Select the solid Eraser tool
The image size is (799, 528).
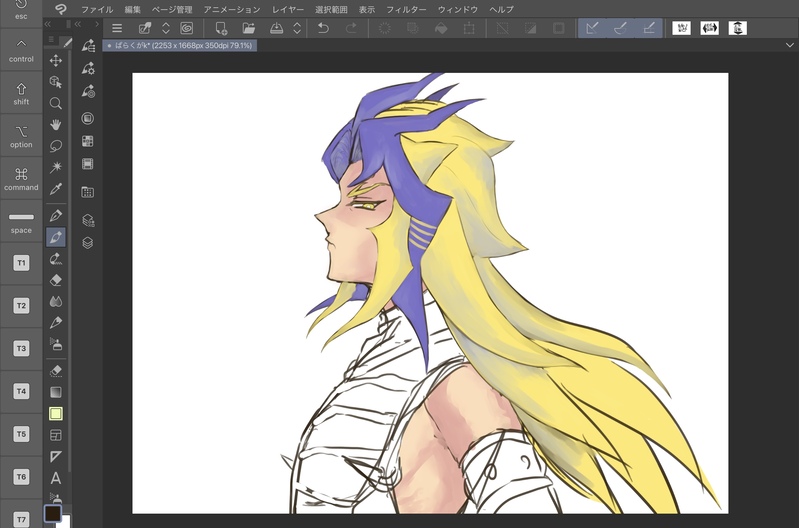click(56, 280)
